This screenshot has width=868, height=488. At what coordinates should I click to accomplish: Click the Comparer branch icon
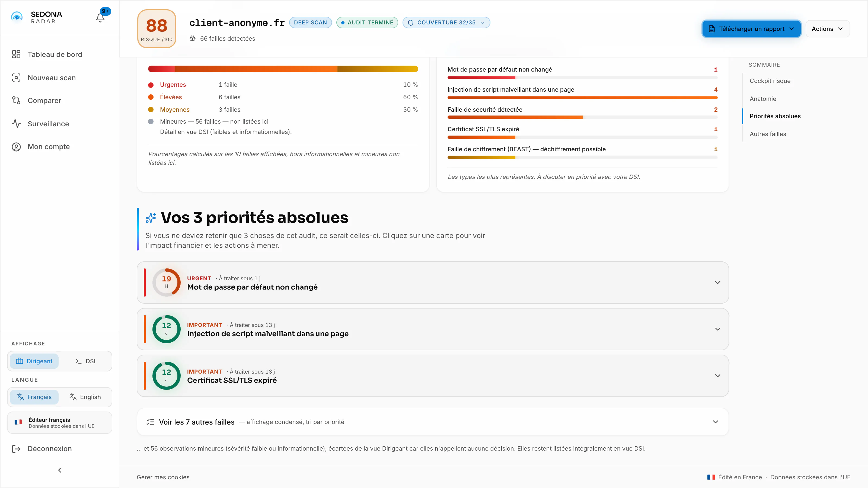coord(16,100)
